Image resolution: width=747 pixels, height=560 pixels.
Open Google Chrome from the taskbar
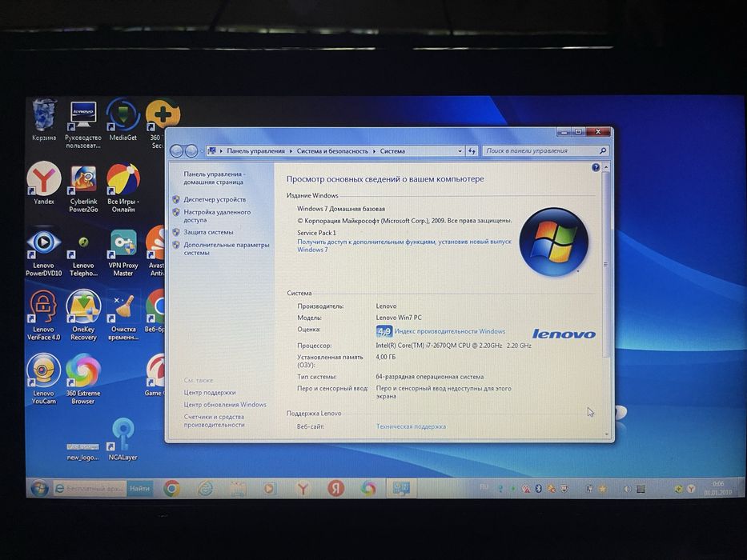pyautogui.click(x=171, y=489)
